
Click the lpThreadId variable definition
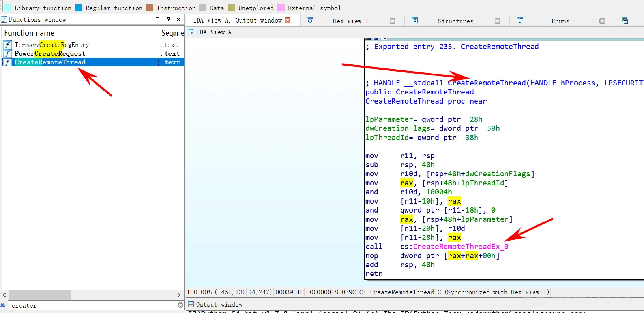tap(422, 138)
